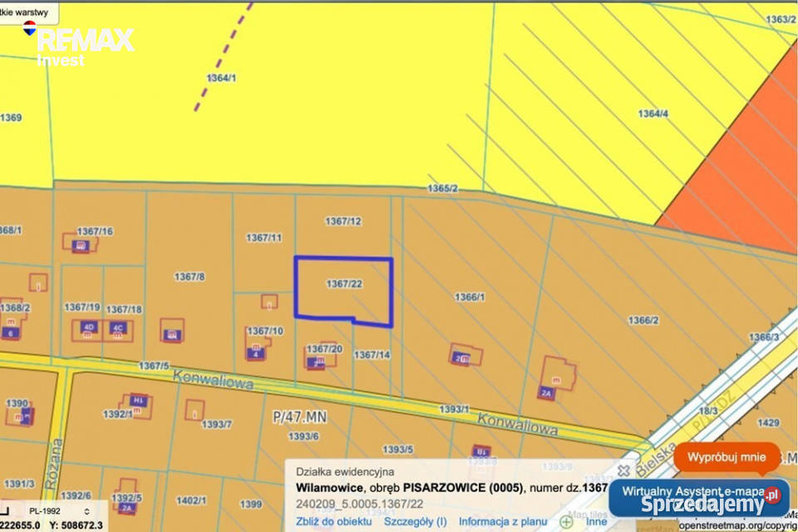Screen dimensions: 798x532
Task: Open Szczegóły (I) details link
Action: pos(416,522)
